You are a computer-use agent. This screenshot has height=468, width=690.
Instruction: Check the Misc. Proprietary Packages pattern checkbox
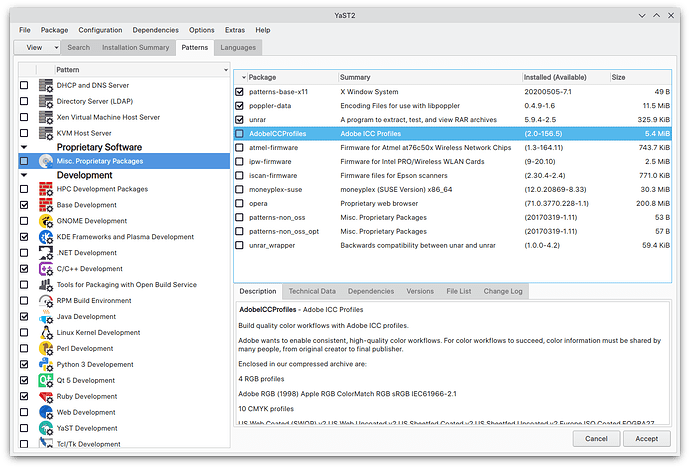(24, 161)
